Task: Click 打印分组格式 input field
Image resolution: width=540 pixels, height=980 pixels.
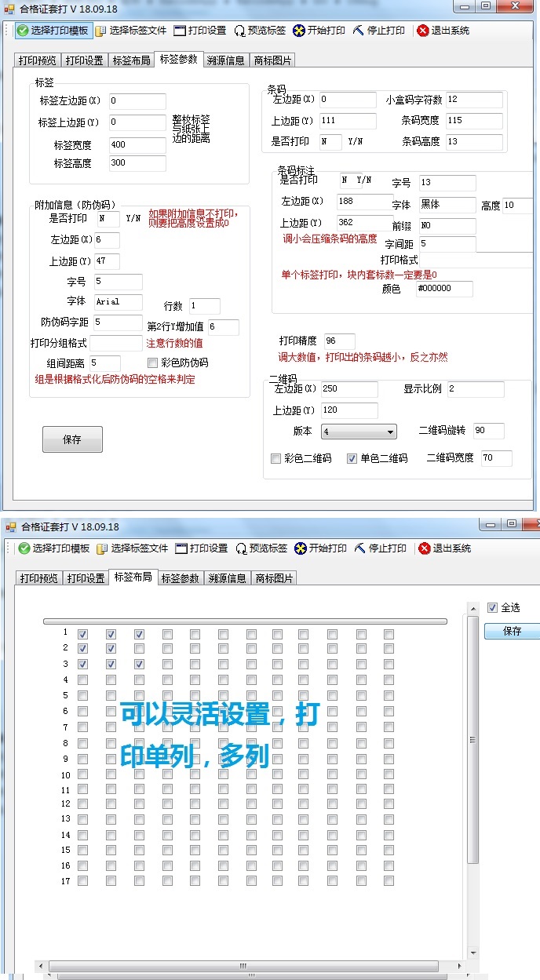Action: (116, 343)
